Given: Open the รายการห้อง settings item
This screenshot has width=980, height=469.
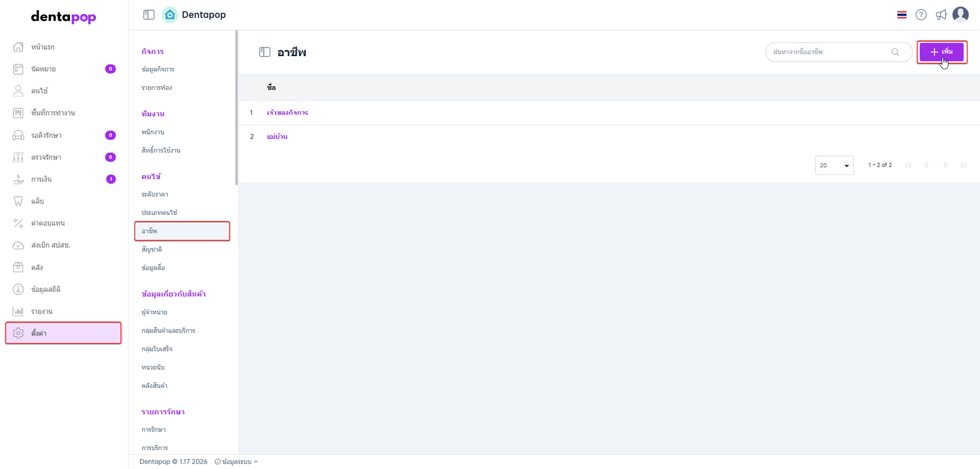Looking at the screenshot, I should (x=157, y=87).
